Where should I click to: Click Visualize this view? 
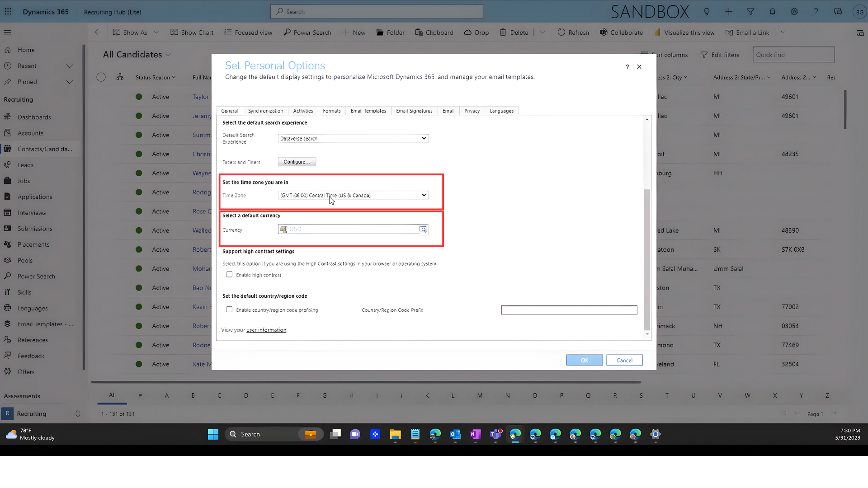684,33
